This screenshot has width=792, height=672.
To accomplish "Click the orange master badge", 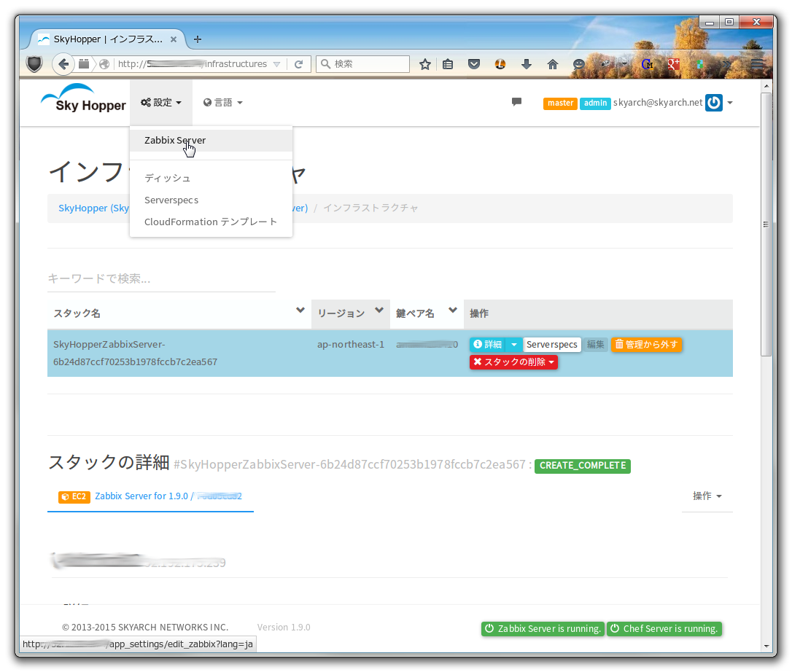I will [x=560, y=103].
